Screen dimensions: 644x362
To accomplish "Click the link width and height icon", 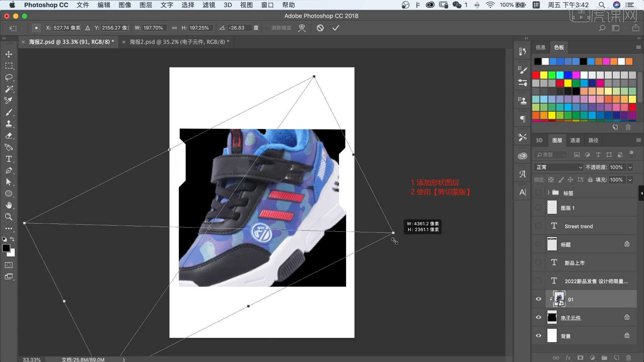I will click(x=174, y=28).
